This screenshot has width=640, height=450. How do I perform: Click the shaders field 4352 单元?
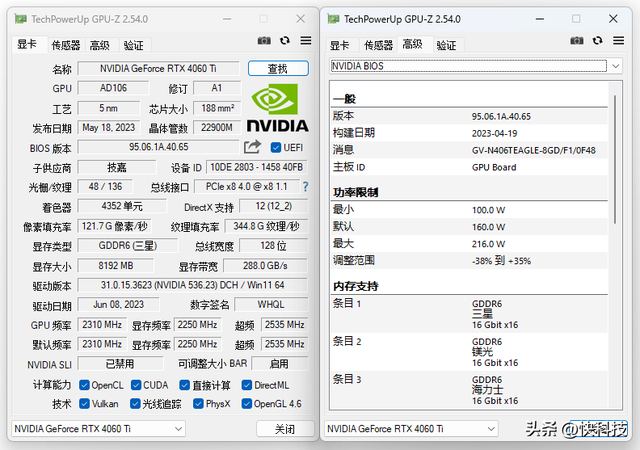pyautogui.click(x=122, y=206)
